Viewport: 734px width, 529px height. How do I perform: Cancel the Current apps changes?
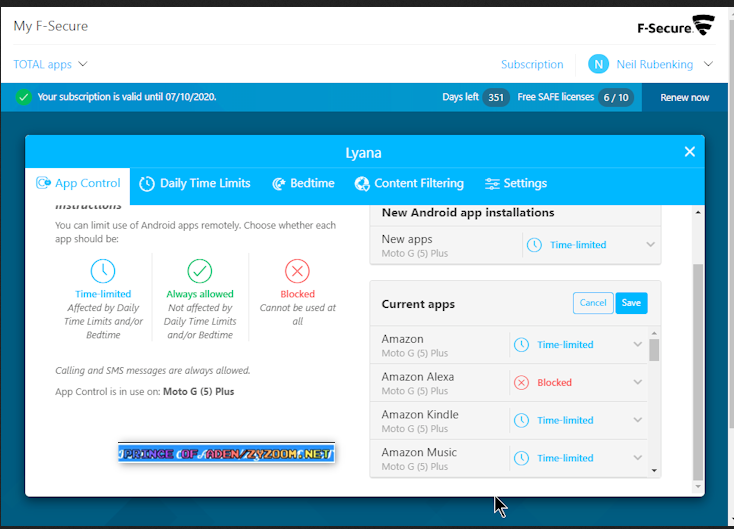pyautogui.click(x=593, y=303)
